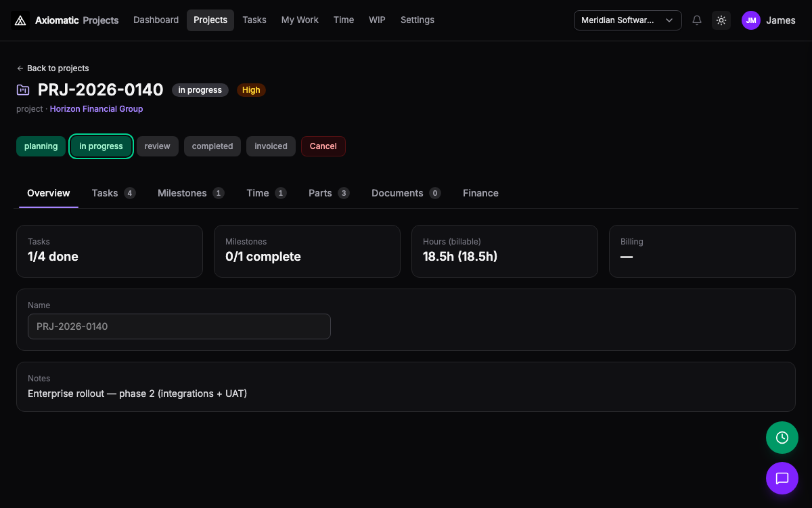Go back to projects link
Viewport: 812px width, 508px height.
tap(53, 68)
